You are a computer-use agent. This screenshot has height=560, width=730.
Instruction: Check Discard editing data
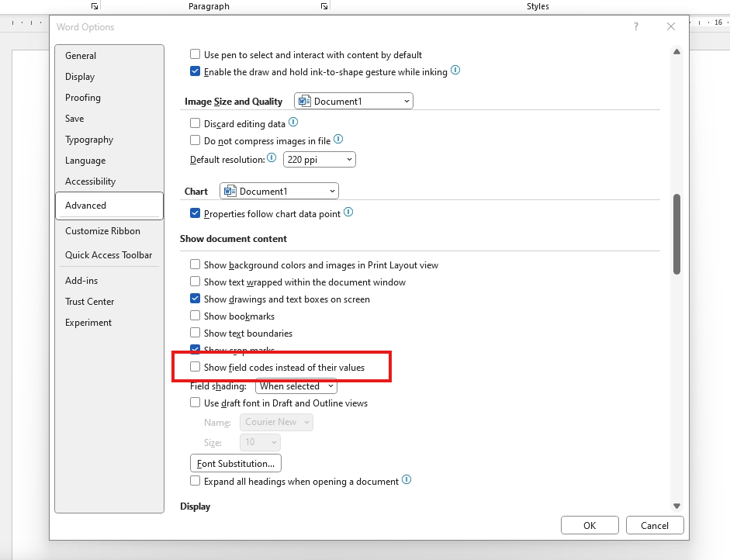[x=195, y=123]
